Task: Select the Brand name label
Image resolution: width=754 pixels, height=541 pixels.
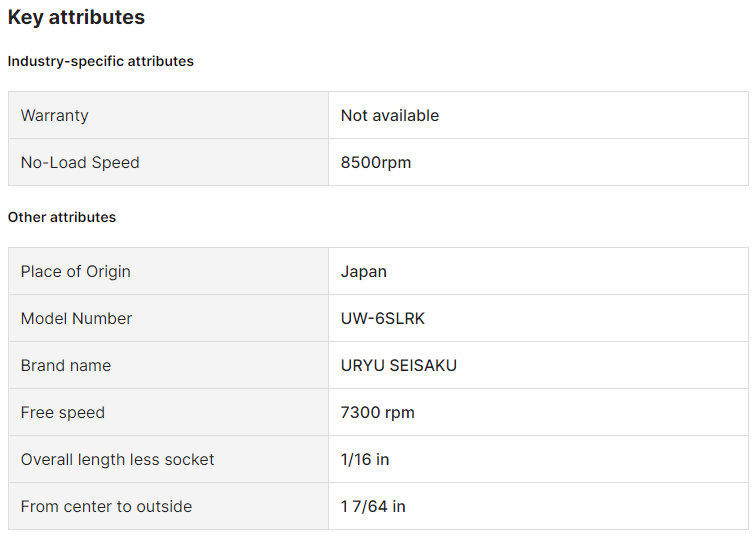Action: pos(66,365)
